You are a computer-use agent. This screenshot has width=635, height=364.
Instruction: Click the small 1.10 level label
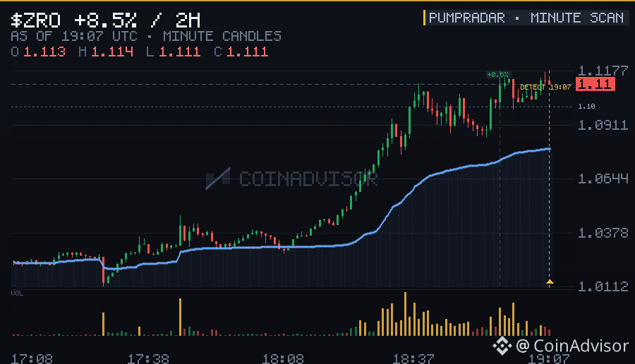point(586,107)
